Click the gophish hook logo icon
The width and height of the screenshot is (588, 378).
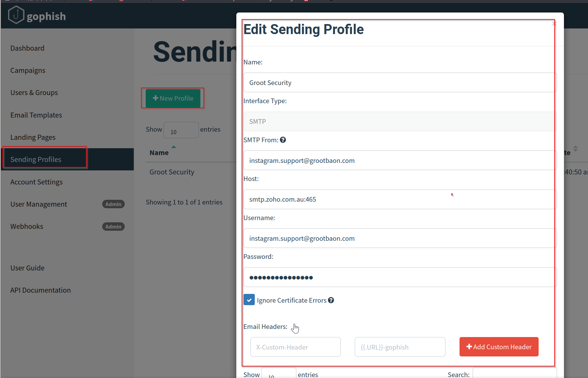(x=16, y=15)
